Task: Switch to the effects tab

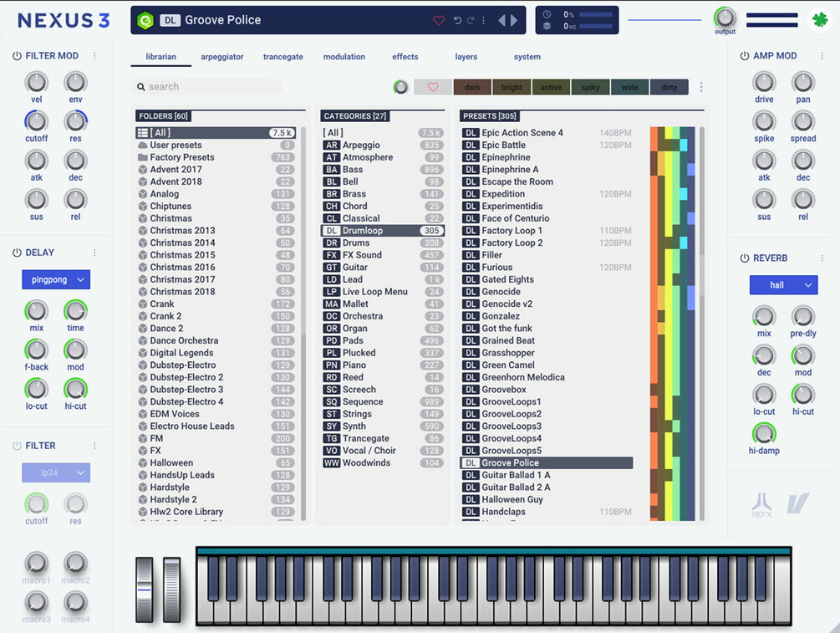Action: pyautogui.click(x=405, y=56)
